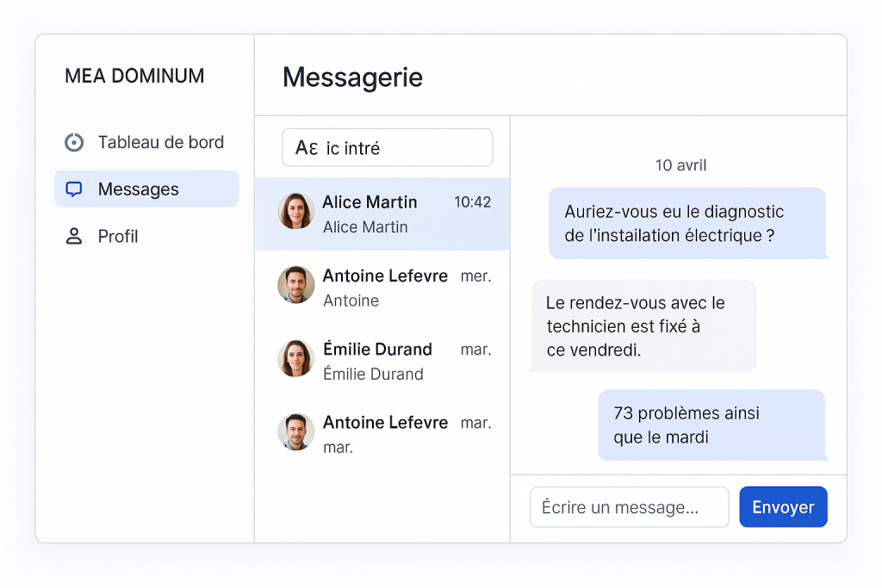Viewport: 882px width, 588px height.
Task: Click the Messages chat bubble icon
Action: pyautogui.click(x=75, y=189)
